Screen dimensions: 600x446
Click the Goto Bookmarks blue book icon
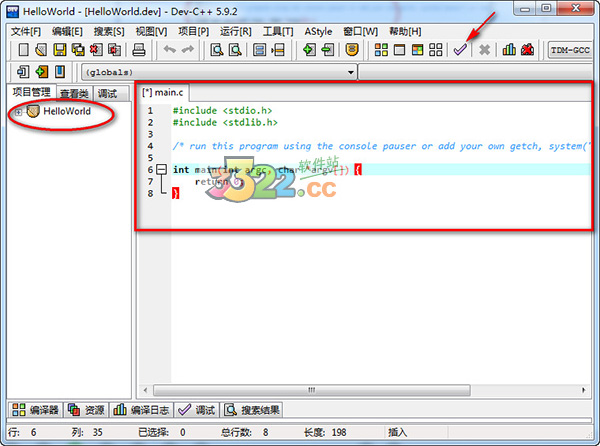tap(60, 72)
